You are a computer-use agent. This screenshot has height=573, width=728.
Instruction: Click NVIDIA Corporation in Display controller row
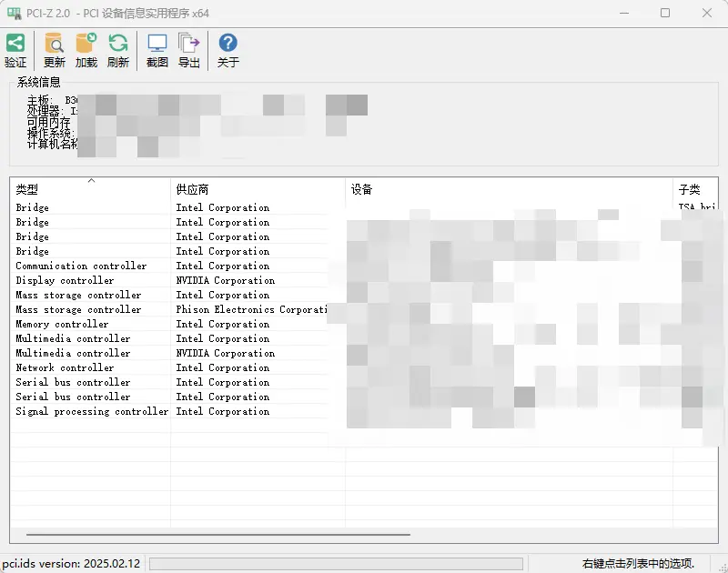pyautogui.click(x=225, y=280)
